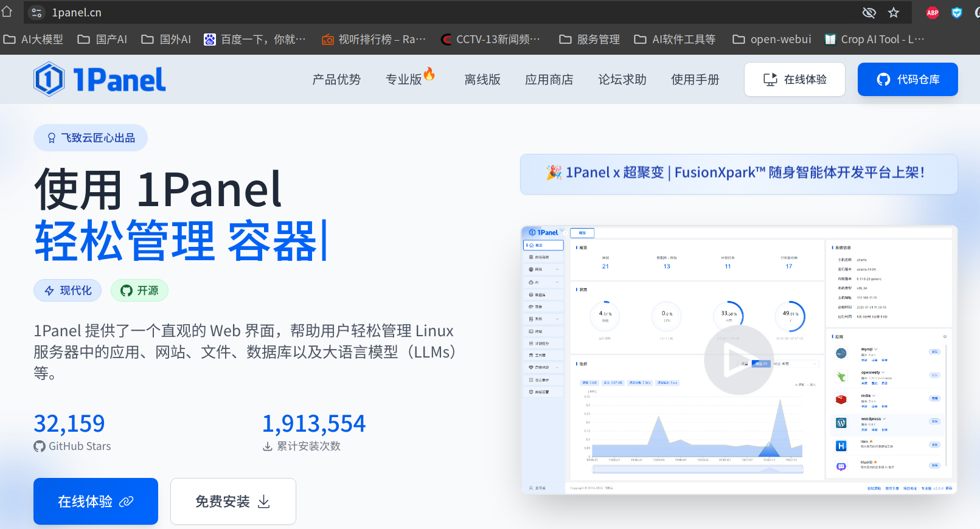
Task: Open the 百度一下 bookmark
Action: point(254,40)
